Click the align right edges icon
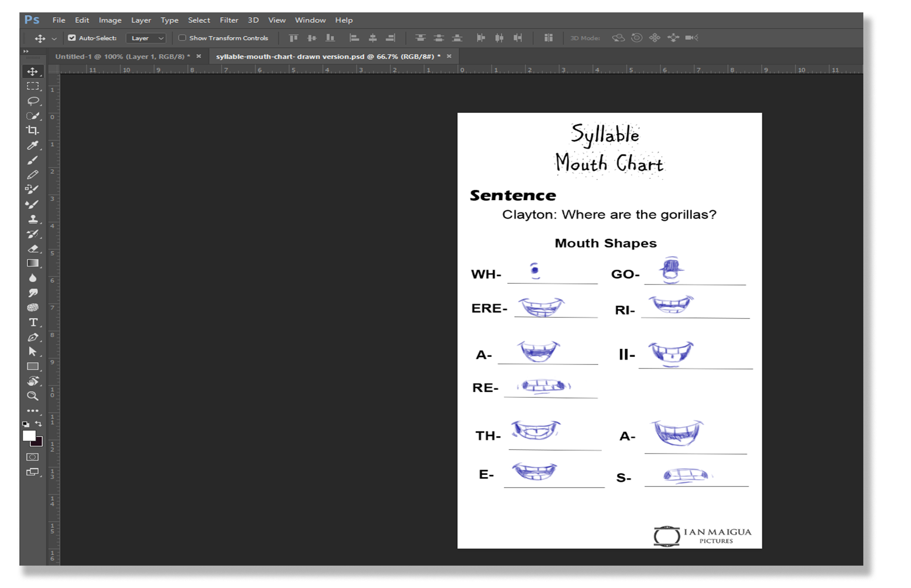Image resolution: width=911 pixels, height=588 pixels. (390, 38)
